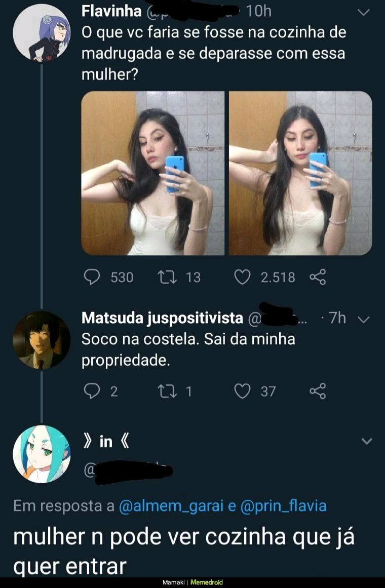Expand options chevron on Flavinha's tweet
This screenshot has width=385, height=588.
click(364, 12)
